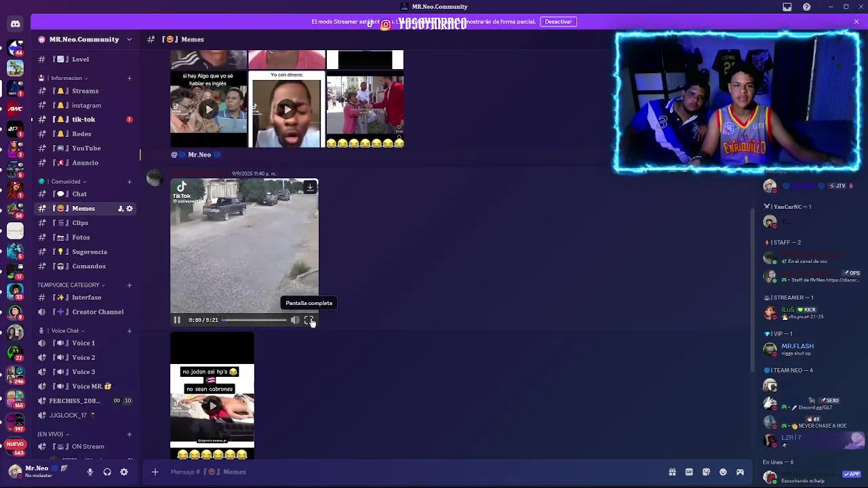Click Mr.Neo mention in message
This screenshot has height=488, width=868.
[197, 155]
